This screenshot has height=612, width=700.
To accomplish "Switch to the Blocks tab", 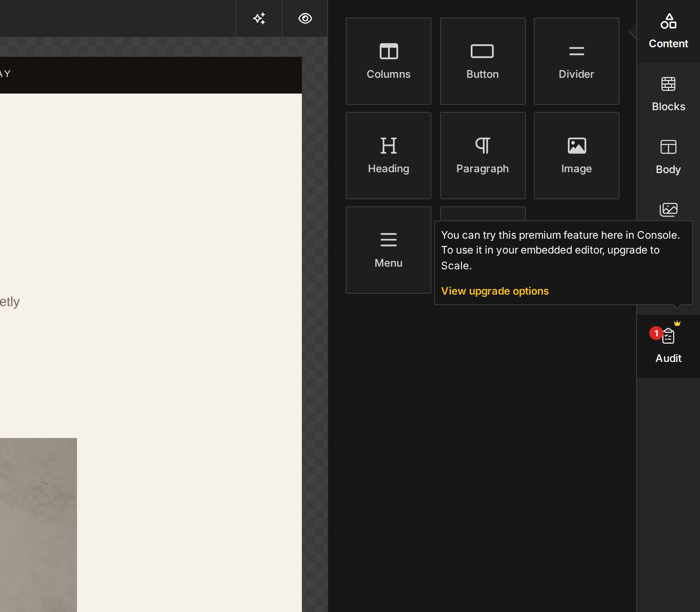I will (x=668, y=94).
